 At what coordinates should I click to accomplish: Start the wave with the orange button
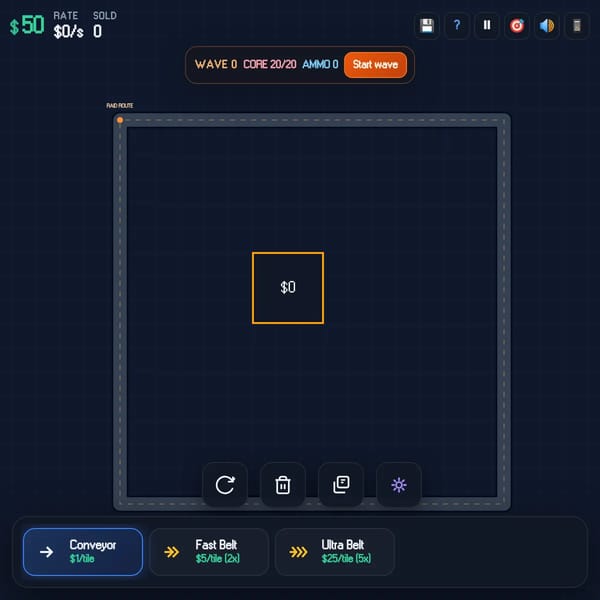(x=375, y=65)
